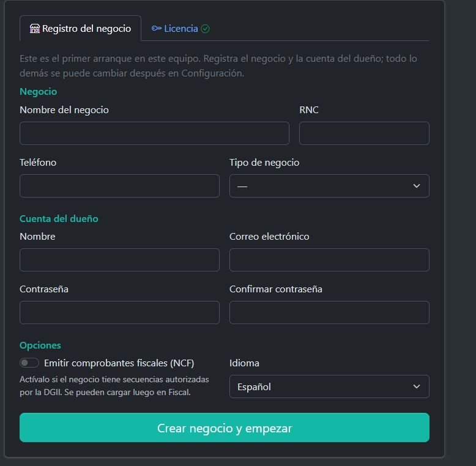Focus the Contraseña input field
Viewport: 476px width, 466px height.
point(119,313)
